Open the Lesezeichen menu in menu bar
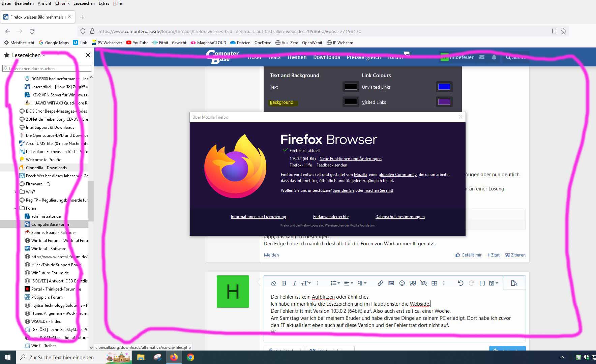The width and height of the screenshot is (596, 364). pos(84,3)
